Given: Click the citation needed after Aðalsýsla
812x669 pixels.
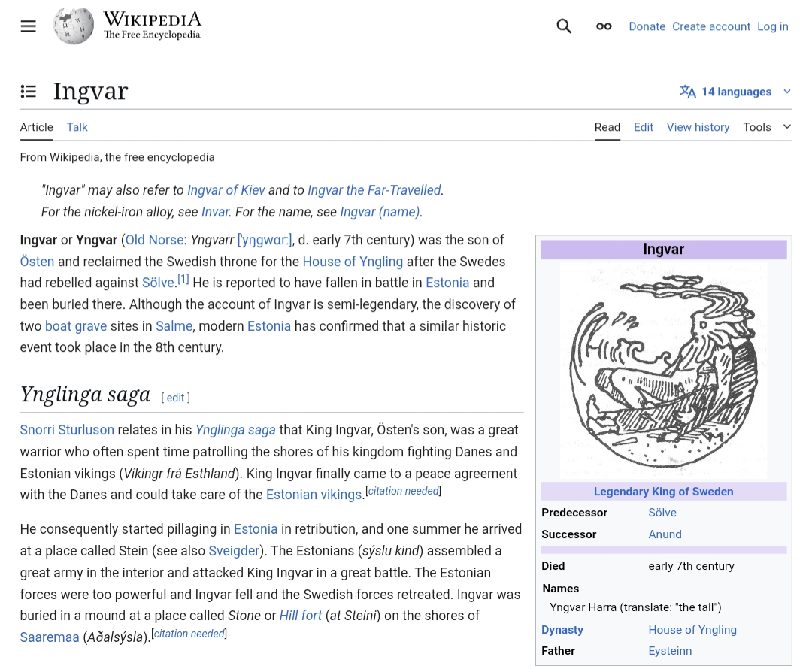Looking at the screenshot, I should (189, 633).
